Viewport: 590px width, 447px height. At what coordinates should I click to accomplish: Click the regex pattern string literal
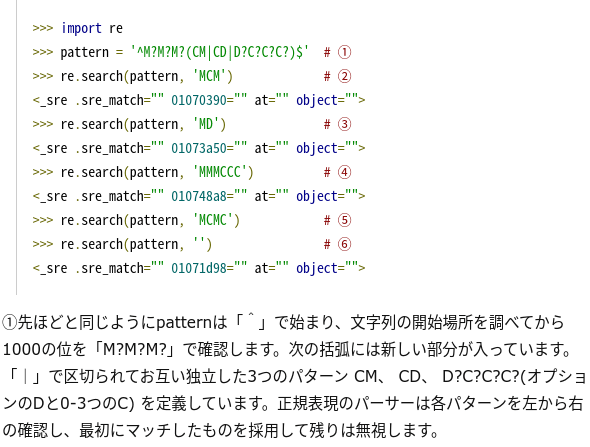(x=220, y=52)
